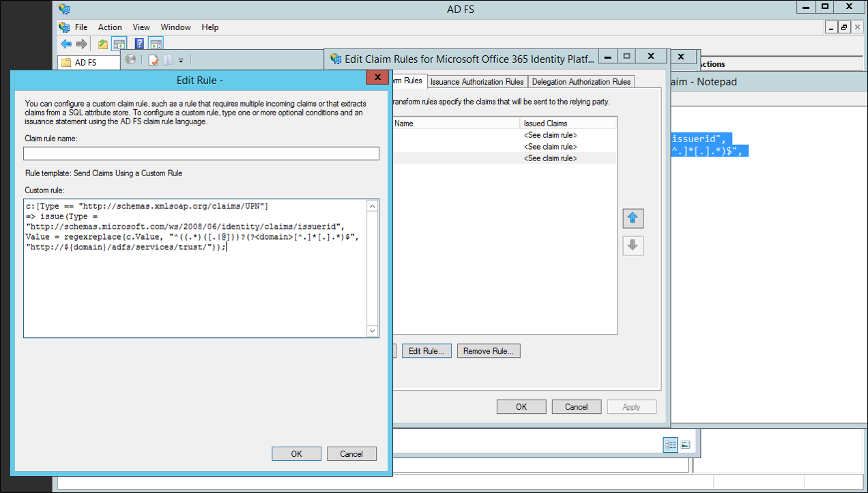Screen dimensions: 868x493
Task: Cancel the Edit Rule dialog
Action: pos(351,453)
